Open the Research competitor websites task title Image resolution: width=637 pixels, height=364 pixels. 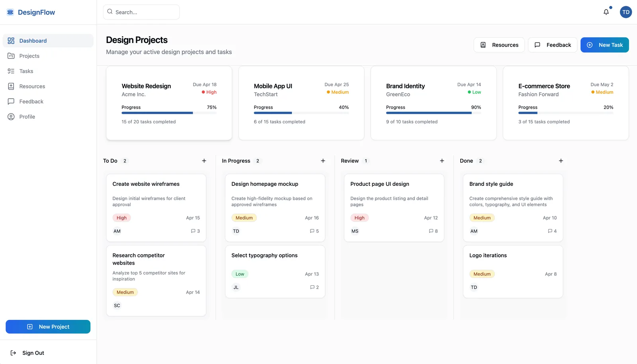coord(139,259)
